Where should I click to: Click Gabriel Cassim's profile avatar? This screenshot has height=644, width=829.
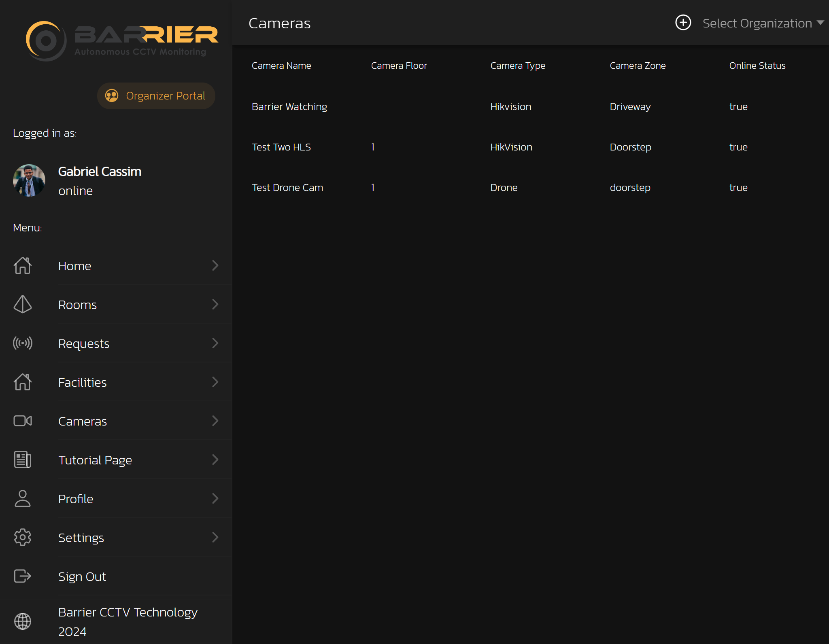click(29, 180)
